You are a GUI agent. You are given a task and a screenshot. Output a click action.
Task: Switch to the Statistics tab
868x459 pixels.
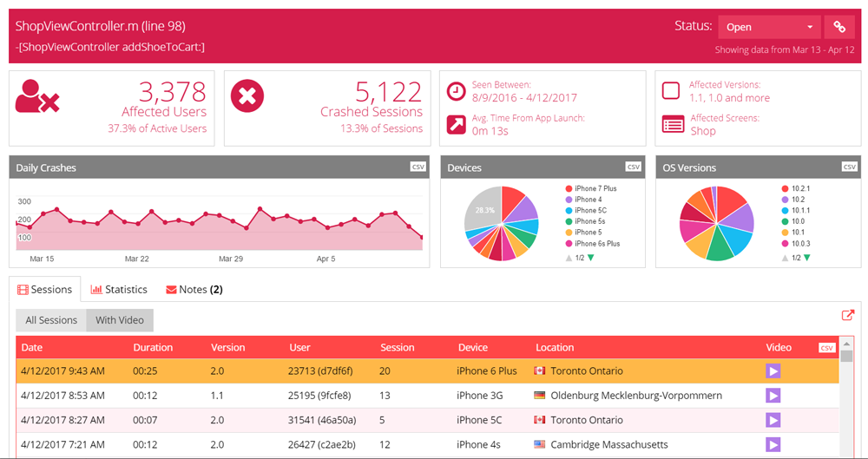[x=119, y=289]
